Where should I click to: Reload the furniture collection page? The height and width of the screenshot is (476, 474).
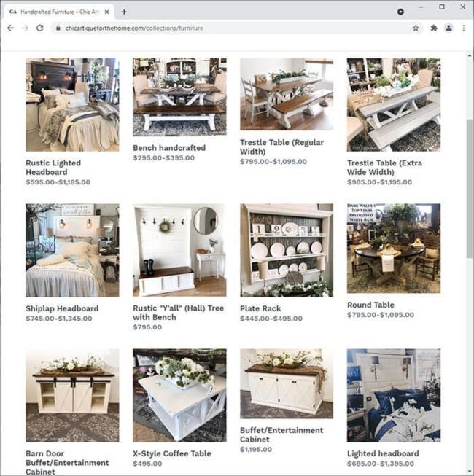click(x=40, y=28)
